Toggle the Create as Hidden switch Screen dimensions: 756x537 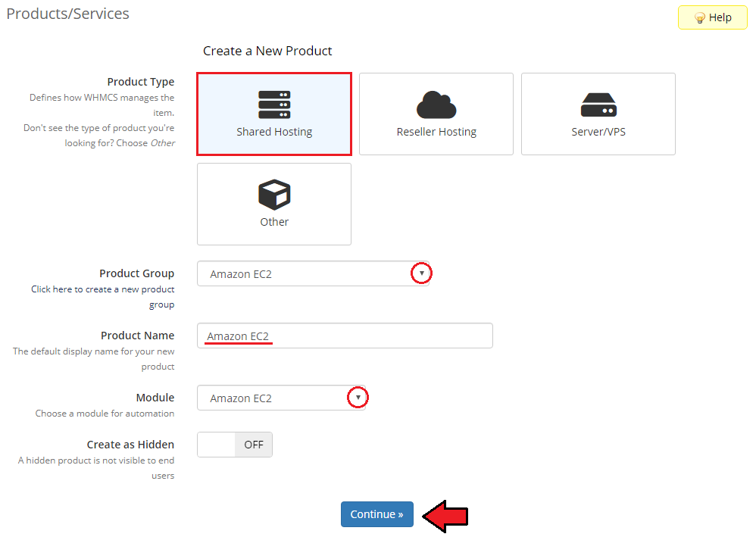235,445
